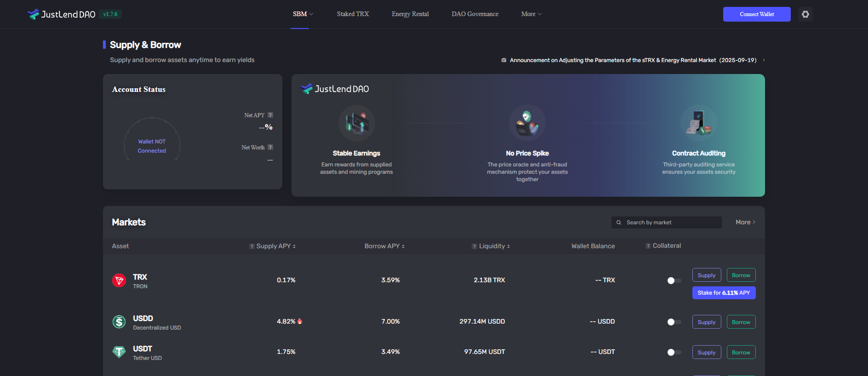Image resolution: width=868 pixels, height=376 pixels.
Task: Click the USDT token icon
Action: point(119,352)
